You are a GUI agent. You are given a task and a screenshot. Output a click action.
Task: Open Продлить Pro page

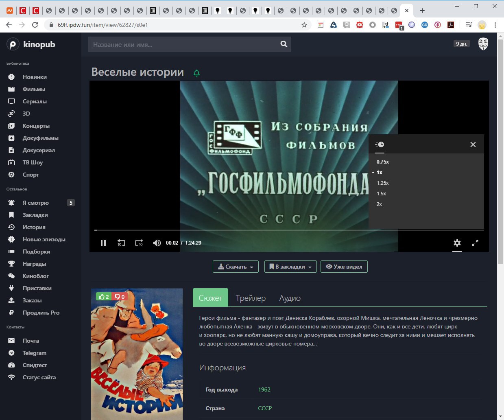41,313
